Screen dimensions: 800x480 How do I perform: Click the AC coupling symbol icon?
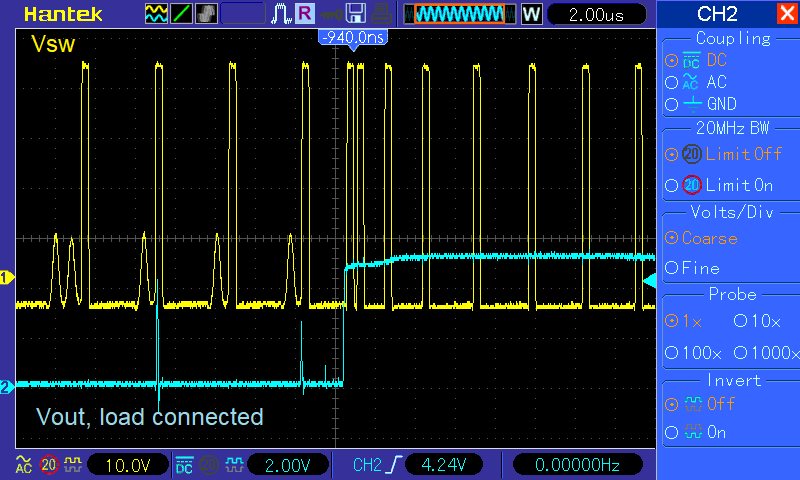point(691,82)
